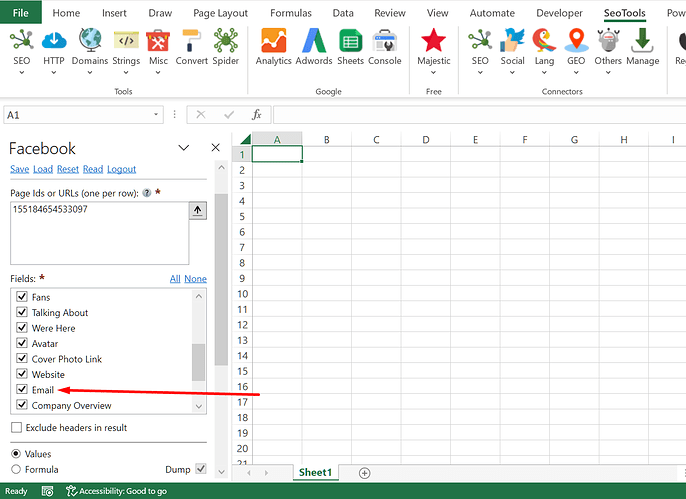Viewport: 686px width, 499px height.
Task: Open the SEO connectors icon
Action: pyautogui.click(x=480, y=40)
